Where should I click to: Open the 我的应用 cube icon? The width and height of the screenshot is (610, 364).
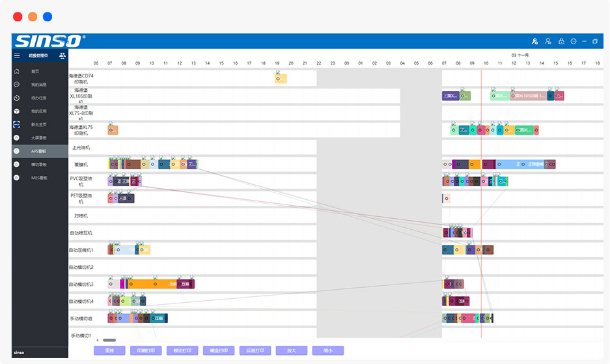coord(17,111)
